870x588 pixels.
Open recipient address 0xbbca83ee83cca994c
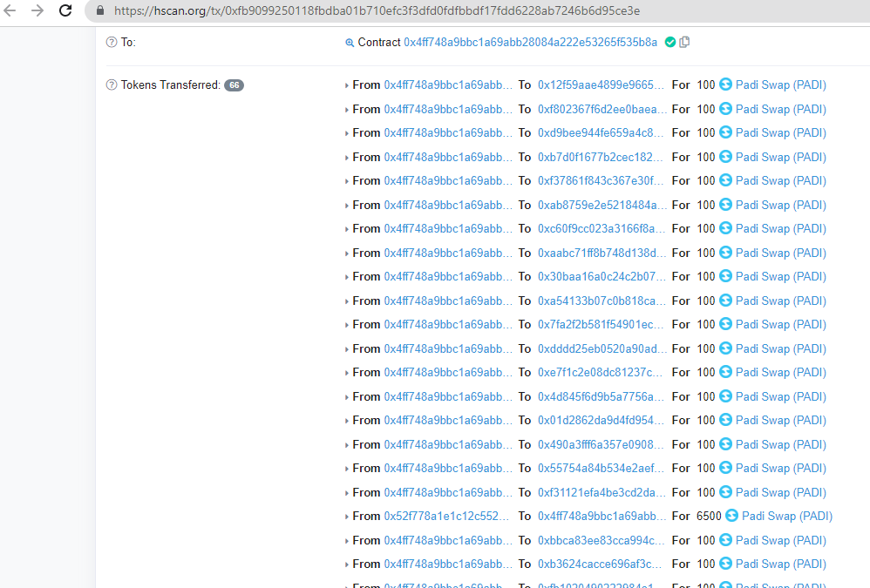coord(601,540)
